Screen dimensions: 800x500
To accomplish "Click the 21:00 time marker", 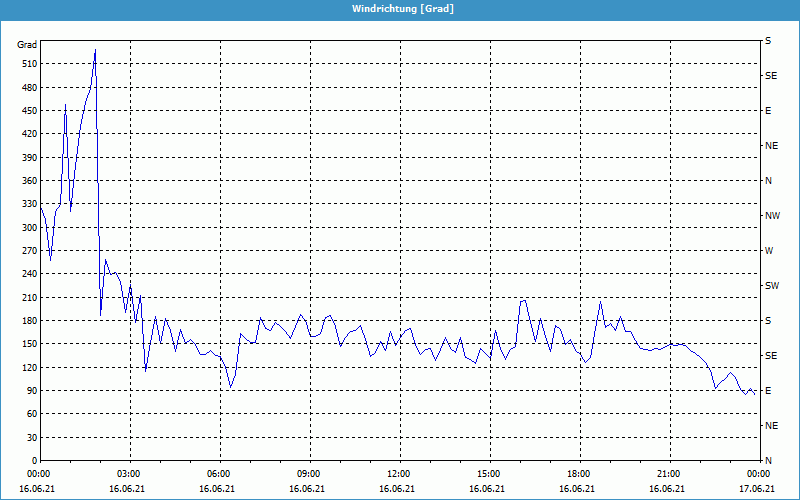I will pos(669,474).
